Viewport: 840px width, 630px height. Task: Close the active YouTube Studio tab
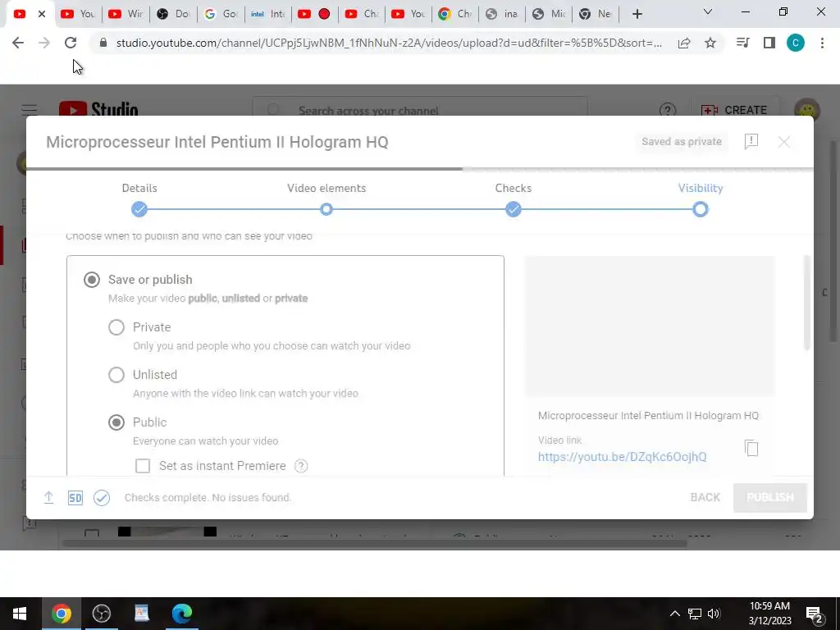click(42, 14)
